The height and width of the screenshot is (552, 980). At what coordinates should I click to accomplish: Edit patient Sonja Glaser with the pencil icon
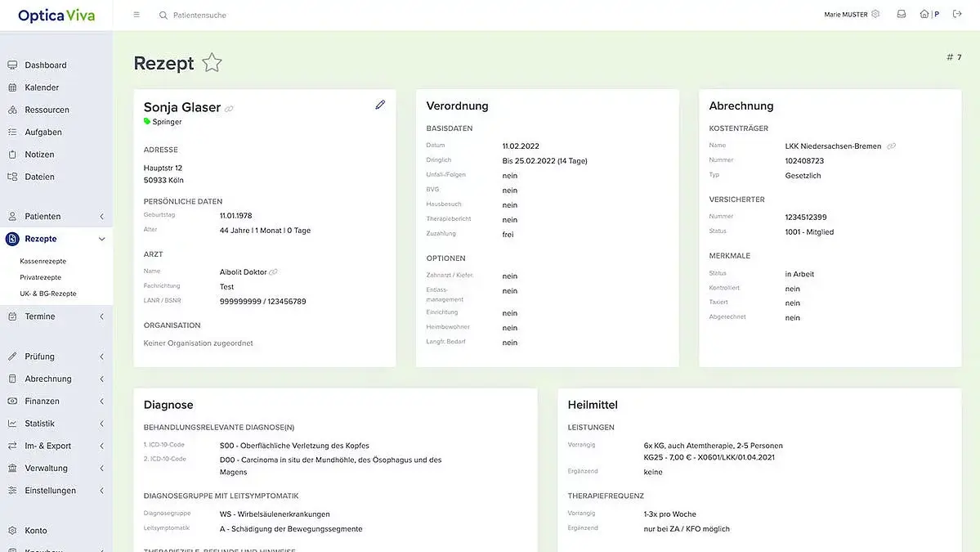point(380,105)
